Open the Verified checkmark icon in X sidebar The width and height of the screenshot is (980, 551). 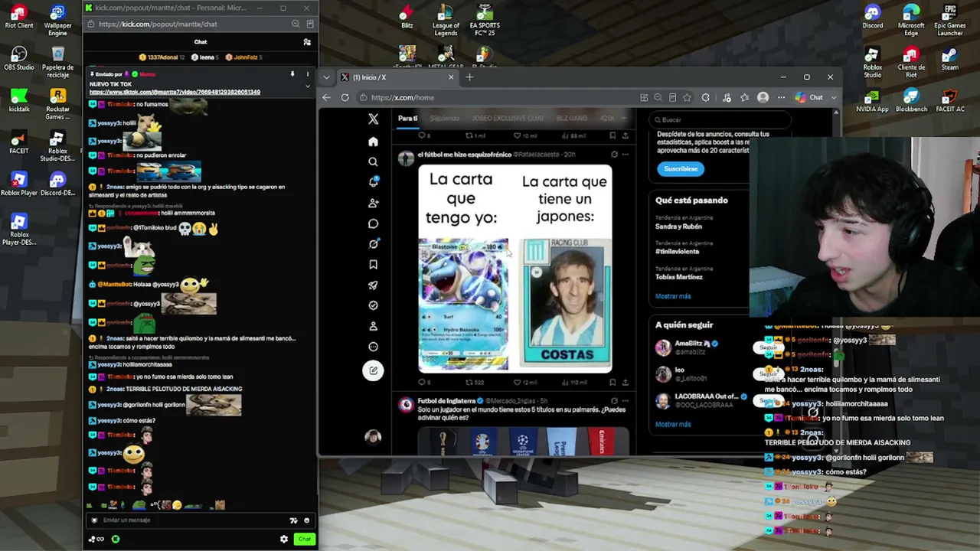(373, 305)
